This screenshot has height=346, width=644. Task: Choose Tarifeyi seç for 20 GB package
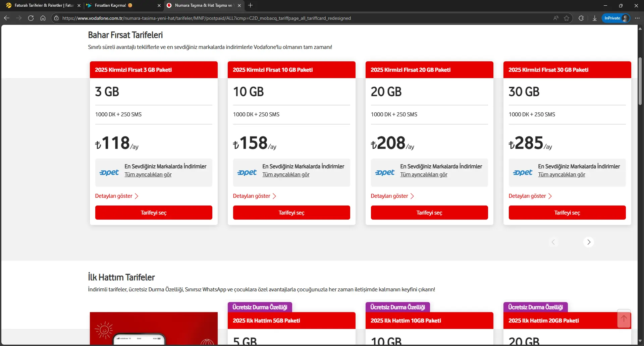pos(429,213)
